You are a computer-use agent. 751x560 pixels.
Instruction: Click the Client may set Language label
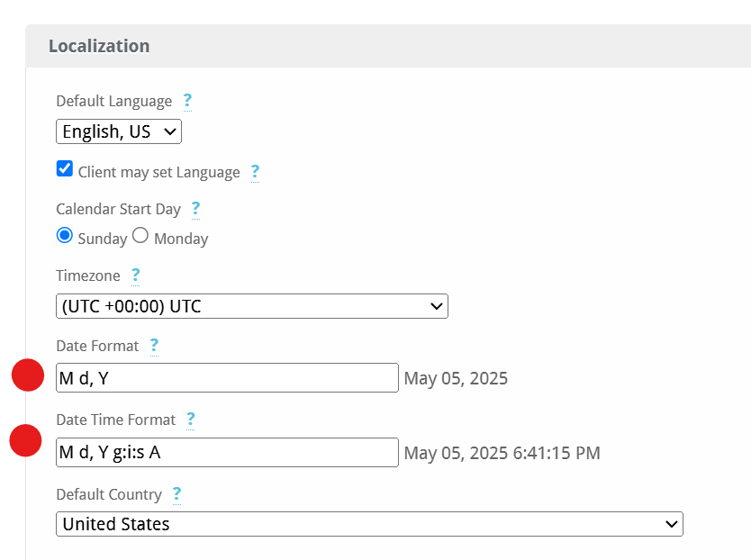point(159,173)
